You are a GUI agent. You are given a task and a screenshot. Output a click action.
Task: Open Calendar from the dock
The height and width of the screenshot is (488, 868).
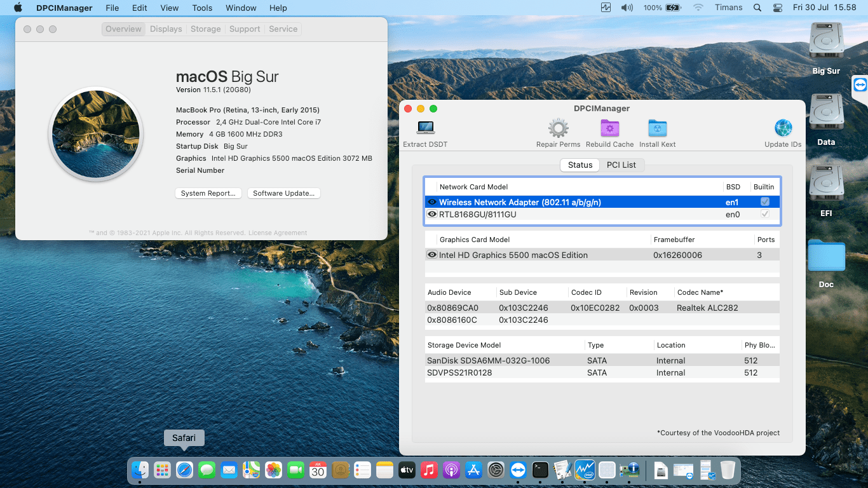point(318,470)
